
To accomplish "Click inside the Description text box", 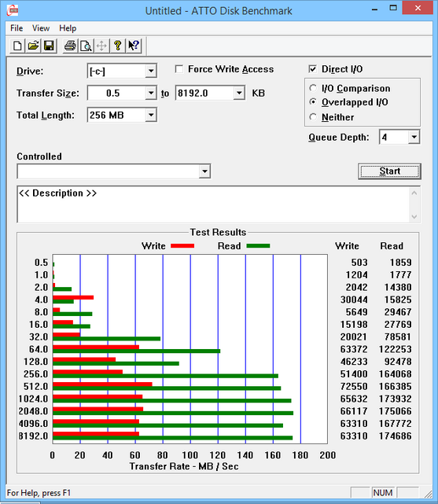I will click(x=214, y=204).
